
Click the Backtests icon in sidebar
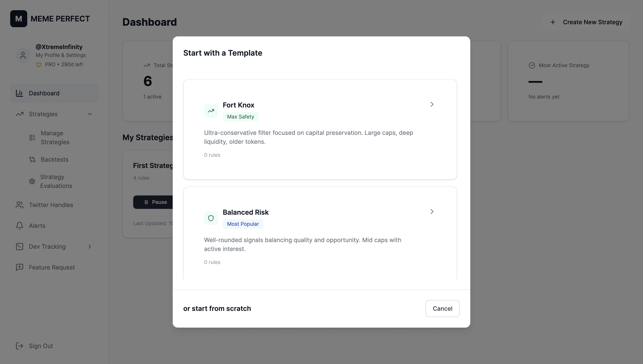[32, 159]
